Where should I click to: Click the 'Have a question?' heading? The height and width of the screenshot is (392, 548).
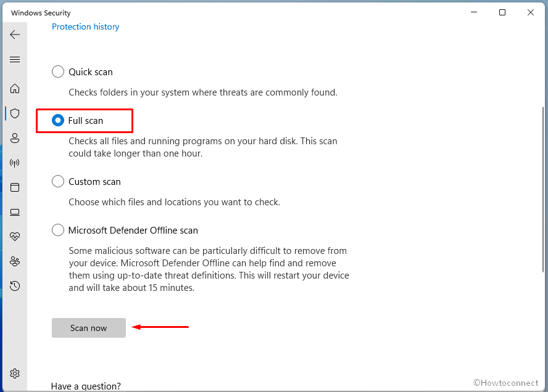(86, 386)
